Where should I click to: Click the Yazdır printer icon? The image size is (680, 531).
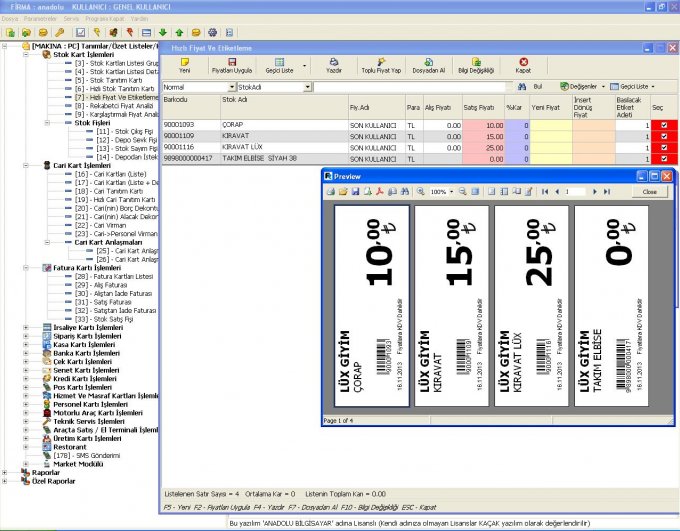coord(334,62)
